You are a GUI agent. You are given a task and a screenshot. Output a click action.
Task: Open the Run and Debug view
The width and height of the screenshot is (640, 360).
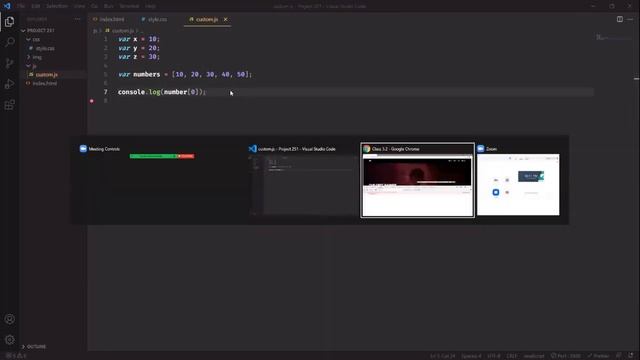(x=9, y=84)
